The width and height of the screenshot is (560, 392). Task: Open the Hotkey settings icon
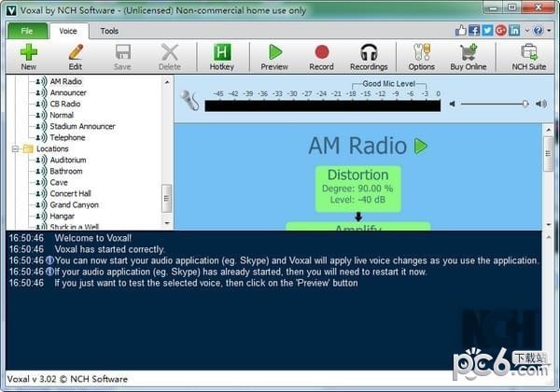tap(222, 52)
